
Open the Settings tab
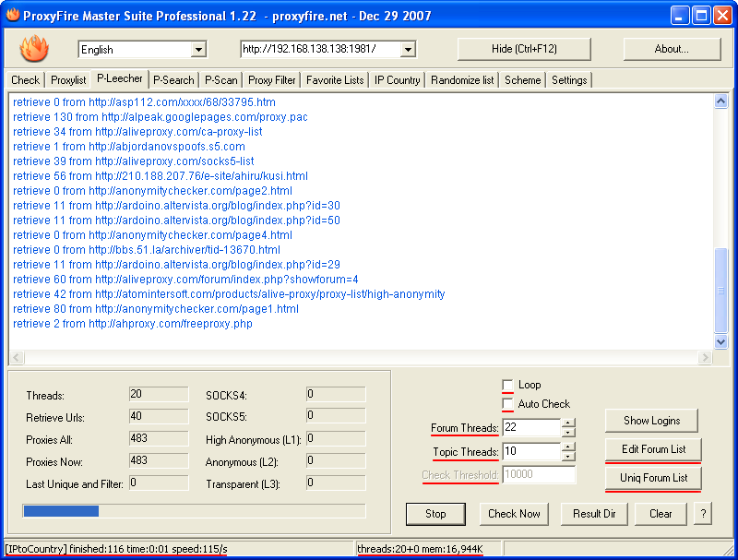(569, 80)
